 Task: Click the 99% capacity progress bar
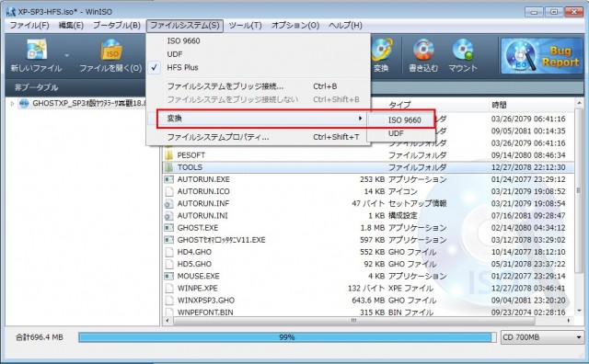[287, 337]
